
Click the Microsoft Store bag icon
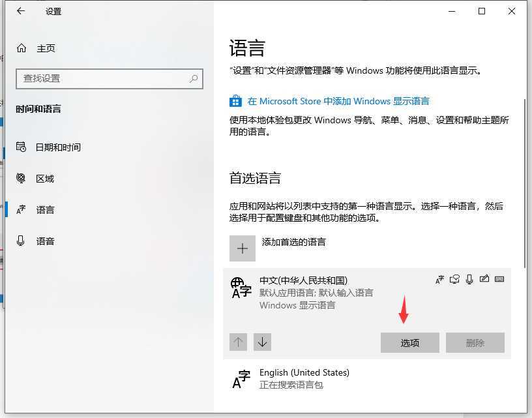point(235,101)
